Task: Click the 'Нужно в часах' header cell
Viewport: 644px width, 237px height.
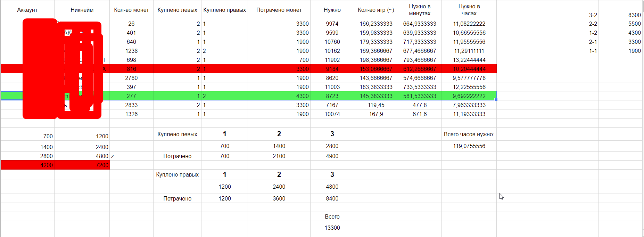Action: [469, 10]
